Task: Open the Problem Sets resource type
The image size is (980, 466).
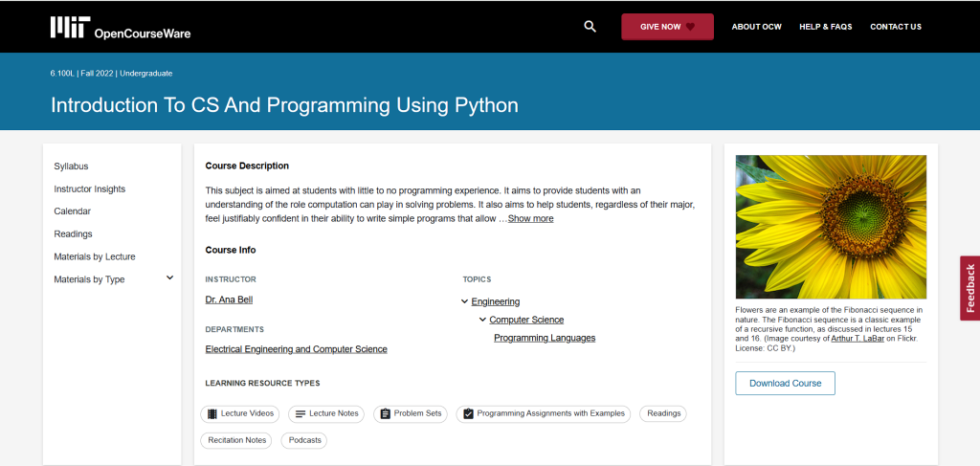Action: (x=411, y=413)
